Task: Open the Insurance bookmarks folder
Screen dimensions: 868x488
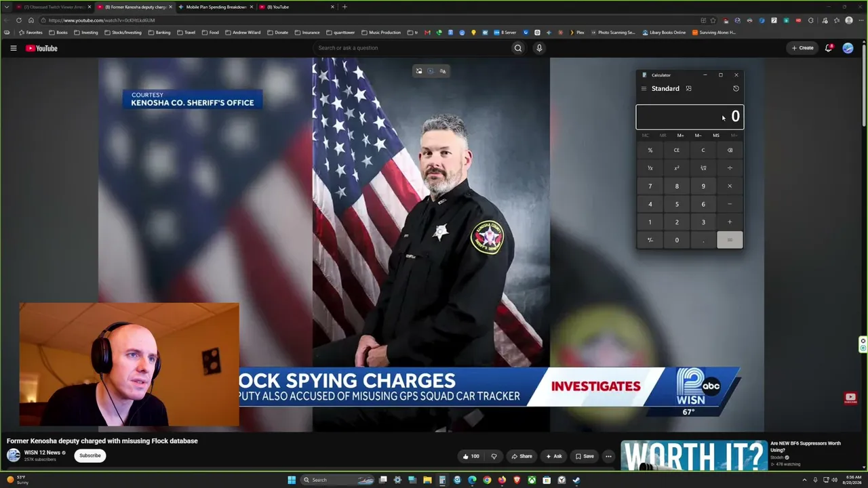Action: [x=307, y=33]
